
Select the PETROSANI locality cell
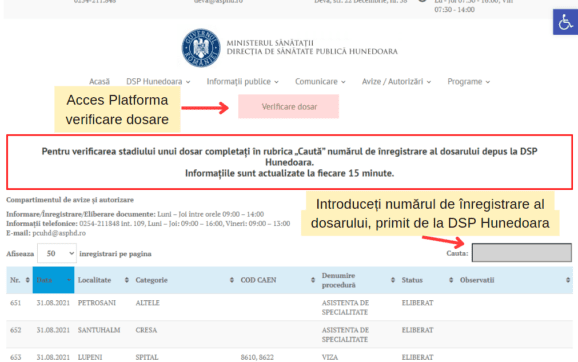[97, 303]
